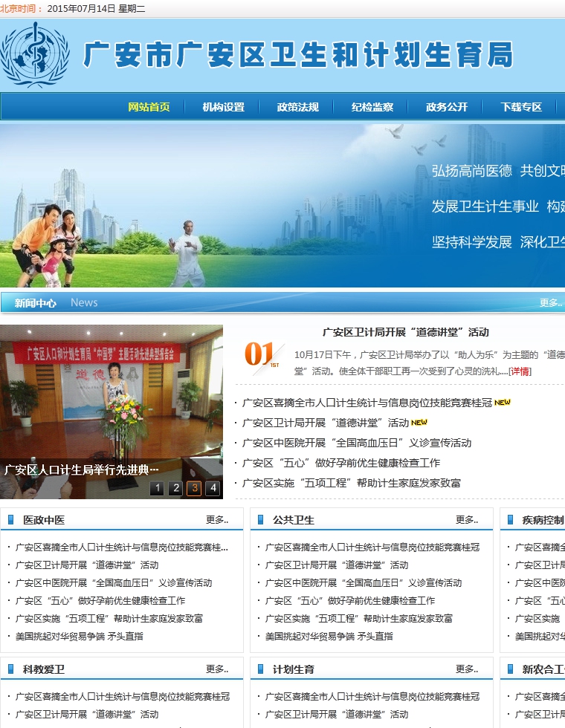Image resolution: width=565 pixels, height=728 pixels.
Task: Show slide 4 in the news slideshow
Action: coord(213,488)
